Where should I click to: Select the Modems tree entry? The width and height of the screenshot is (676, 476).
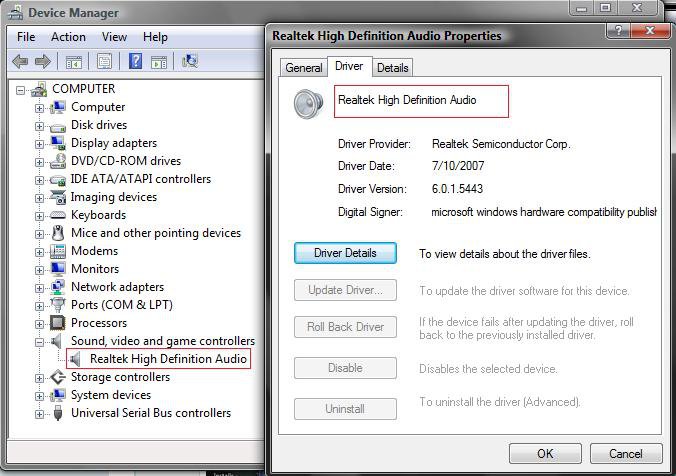coord(94,251)
